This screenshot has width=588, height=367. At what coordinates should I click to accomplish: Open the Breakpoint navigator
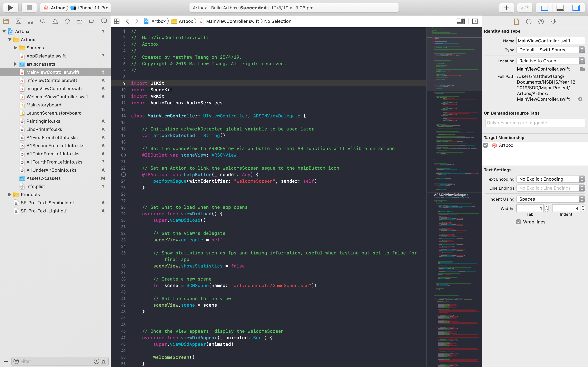coord(92,21)
